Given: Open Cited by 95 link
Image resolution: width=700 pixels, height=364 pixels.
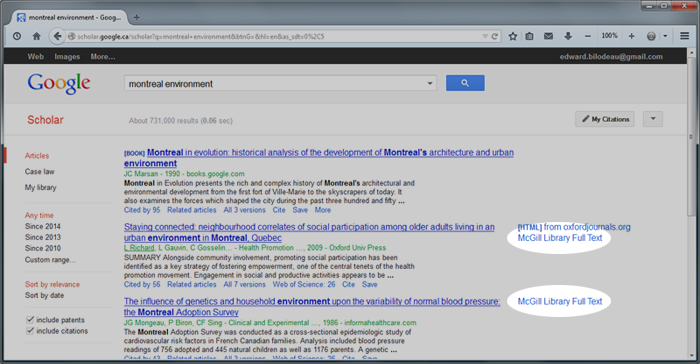Looking at the screenshot, I should point(142,210).
